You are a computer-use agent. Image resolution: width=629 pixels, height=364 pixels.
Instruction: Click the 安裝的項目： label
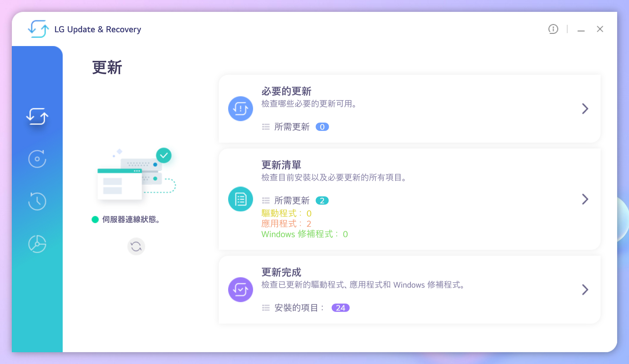(299, 308)
